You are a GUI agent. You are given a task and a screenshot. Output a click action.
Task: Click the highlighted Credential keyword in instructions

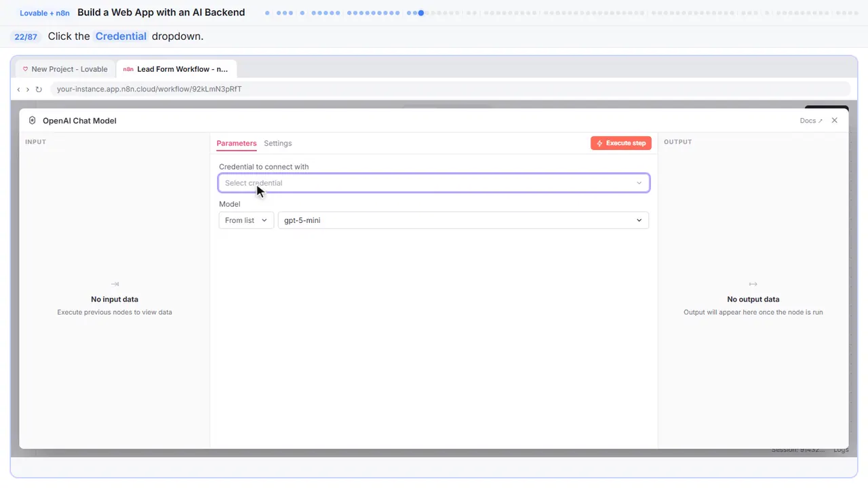coord(121,37)
